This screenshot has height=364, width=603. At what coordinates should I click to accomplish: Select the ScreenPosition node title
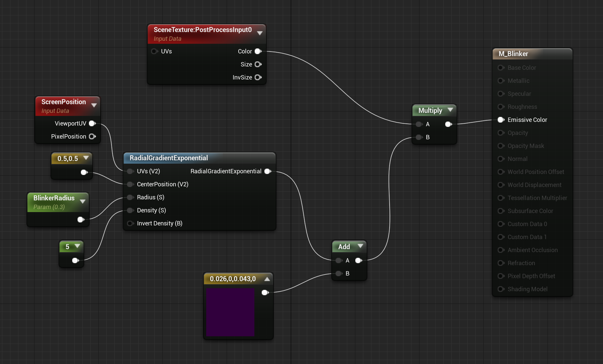pyautogui.click(x=64, y=102)
